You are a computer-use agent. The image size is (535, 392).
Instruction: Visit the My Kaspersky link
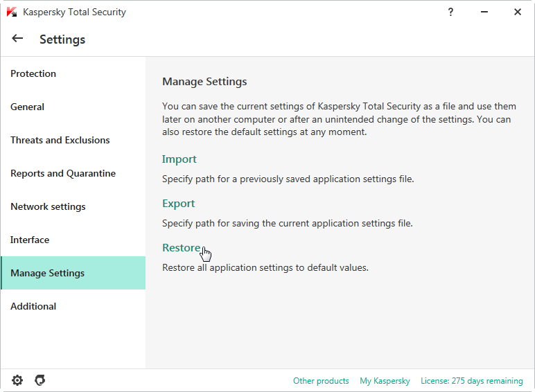tap(385, 381)
